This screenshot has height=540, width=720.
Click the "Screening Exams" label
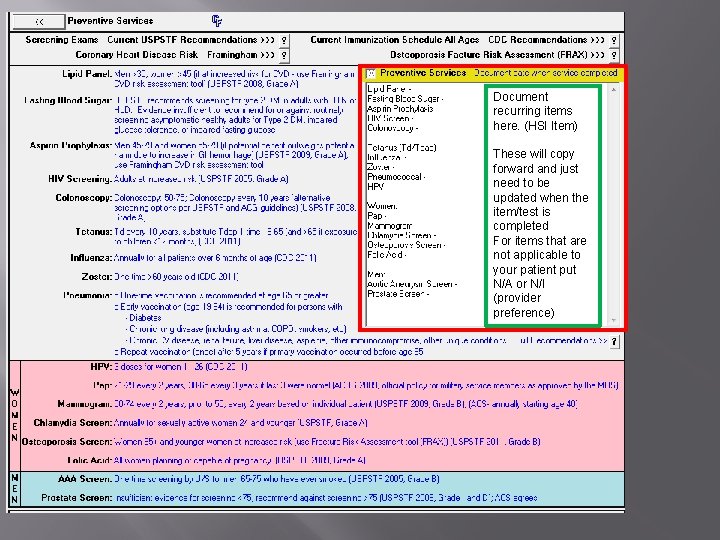62,40
